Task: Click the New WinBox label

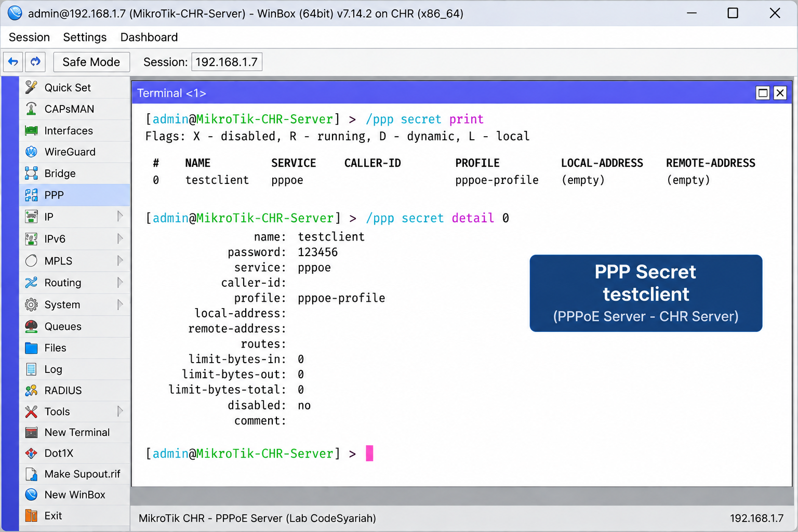Action: click(x=75, y=495)
